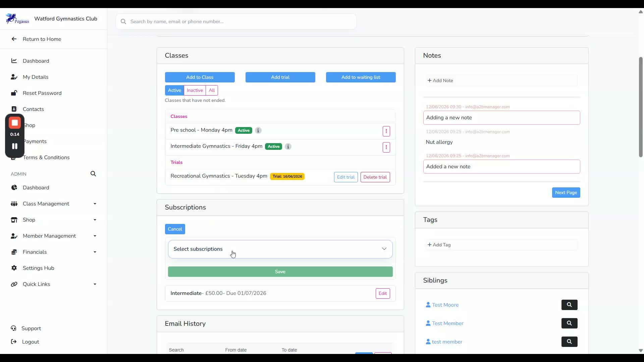
Task: Open the three-dot menu for Pre school class
Action: [386, 131]
